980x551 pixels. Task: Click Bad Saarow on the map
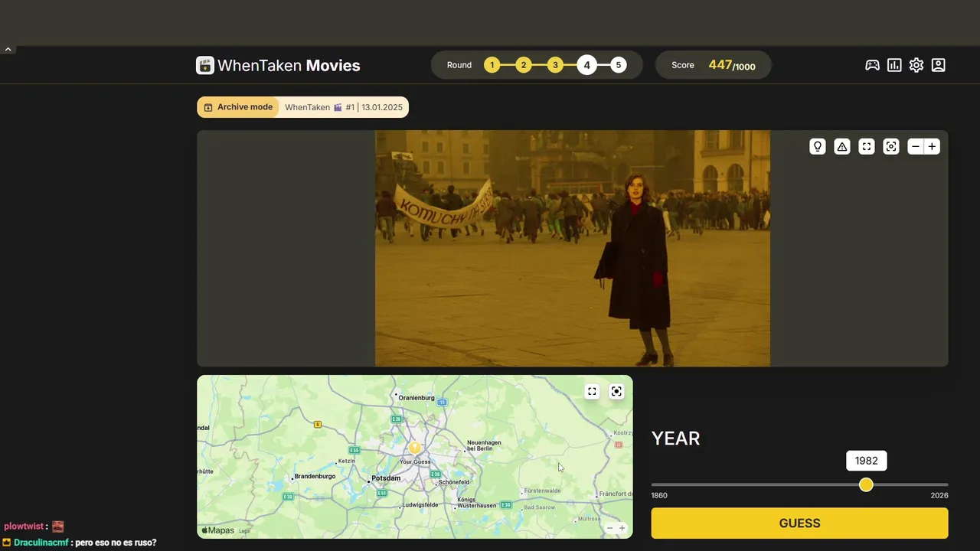pyautogui.click(x=540, y=507)
